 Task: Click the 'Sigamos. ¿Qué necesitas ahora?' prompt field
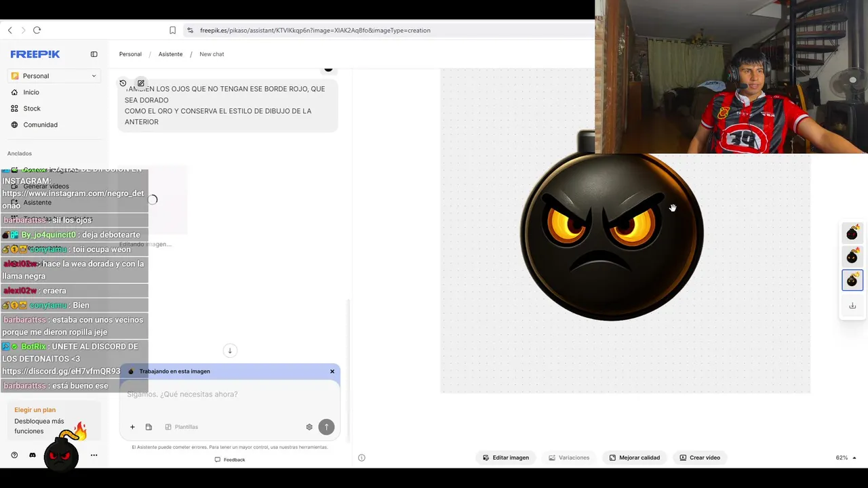coord(229,394)
